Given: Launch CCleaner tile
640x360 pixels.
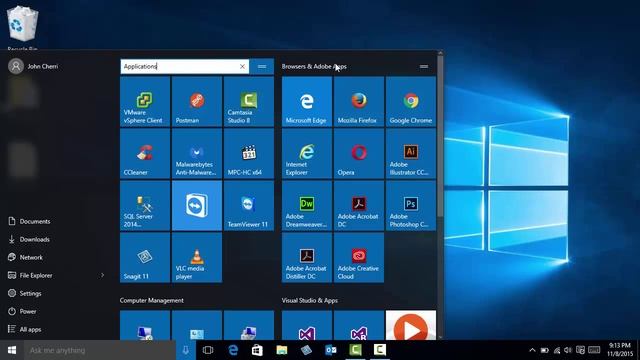Looking at the screenshot, I should point(145,153).
